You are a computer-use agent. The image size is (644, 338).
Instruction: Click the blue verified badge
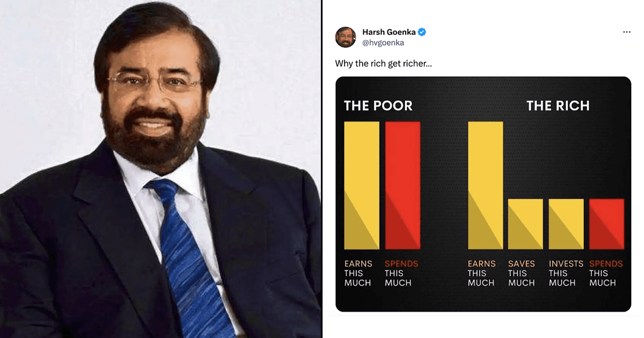point(422,32)
